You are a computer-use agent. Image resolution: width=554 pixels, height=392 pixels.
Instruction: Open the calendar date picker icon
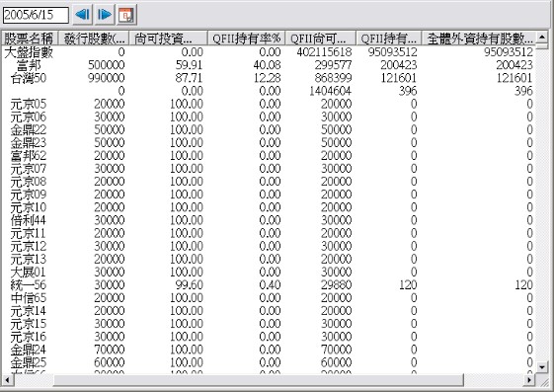(126, 15)
